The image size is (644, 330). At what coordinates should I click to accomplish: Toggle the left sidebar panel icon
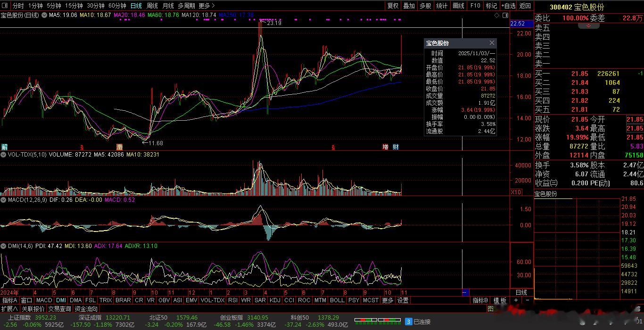5,6
